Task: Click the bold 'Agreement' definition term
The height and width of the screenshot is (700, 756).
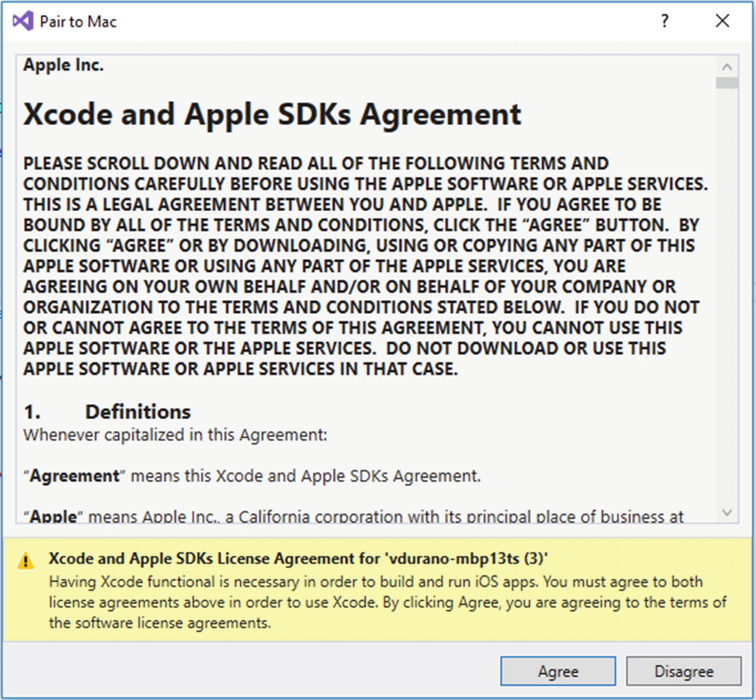Action: [x=75, y=476]
